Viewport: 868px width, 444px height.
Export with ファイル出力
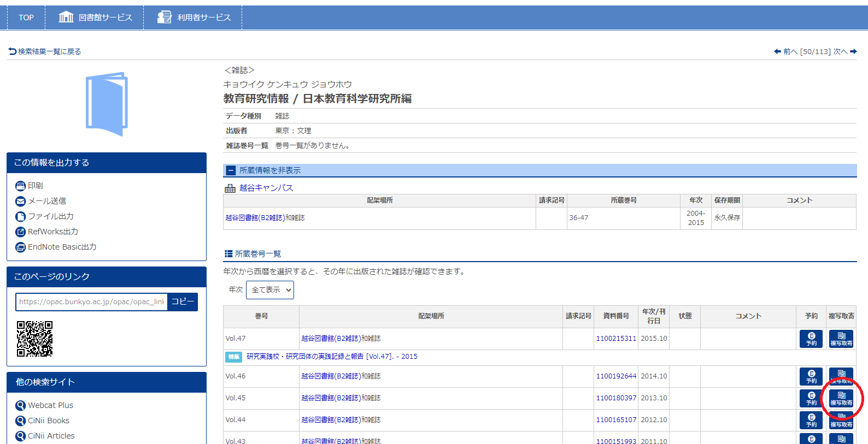coord(45,216)
